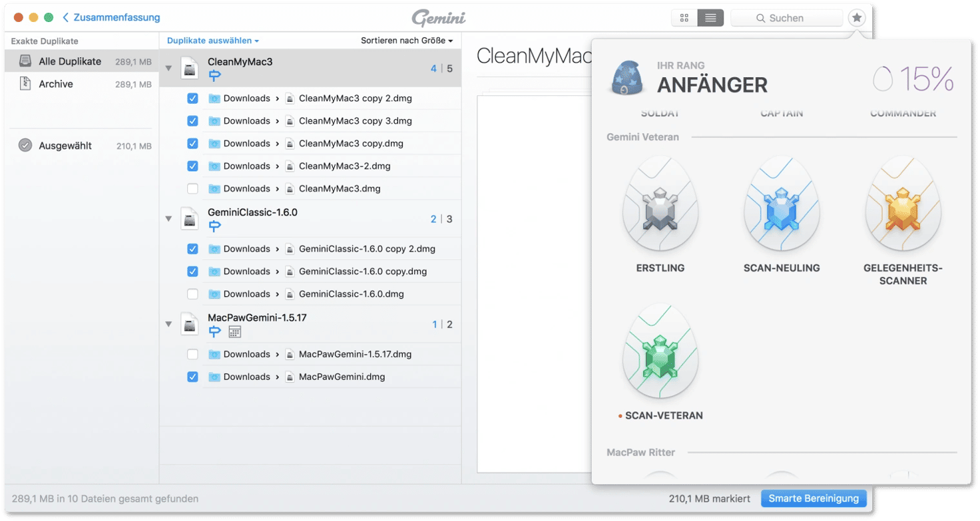Viewport: 980px width, 521px height.
Task: Go back to Zusammenfassung
Action: pyautogui.click(x=111, y=17)
